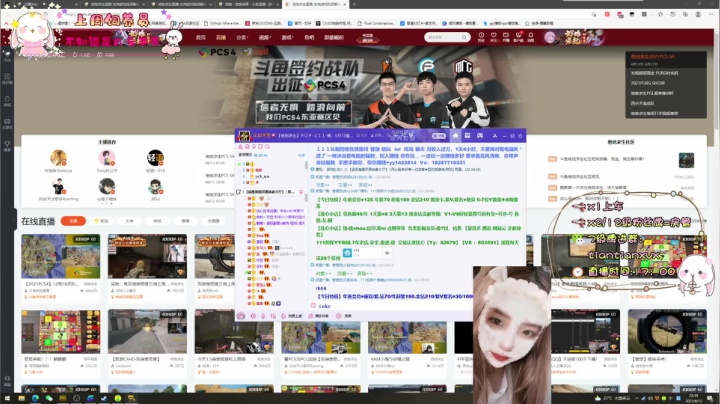Open Microsoft Edge from taskbar
Viewport: 720px width, 404px height.
click(35, 398)
